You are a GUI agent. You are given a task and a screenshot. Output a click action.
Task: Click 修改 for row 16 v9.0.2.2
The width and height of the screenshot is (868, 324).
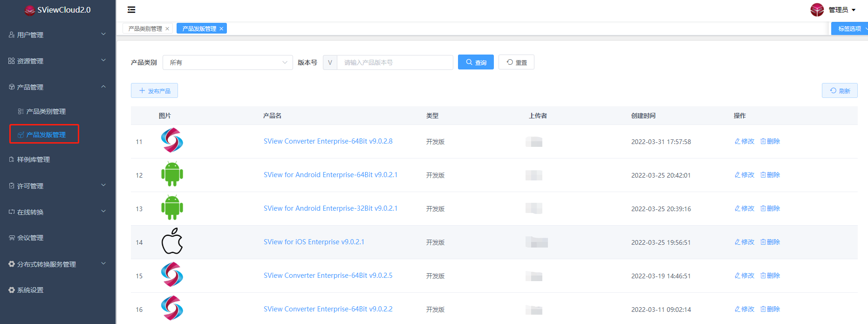(744, 309)
